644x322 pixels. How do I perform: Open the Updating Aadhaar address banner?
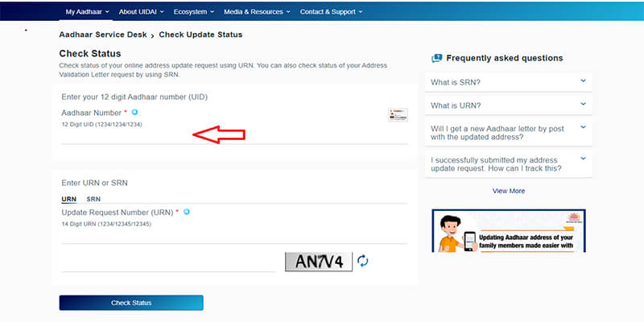point(509,231)
